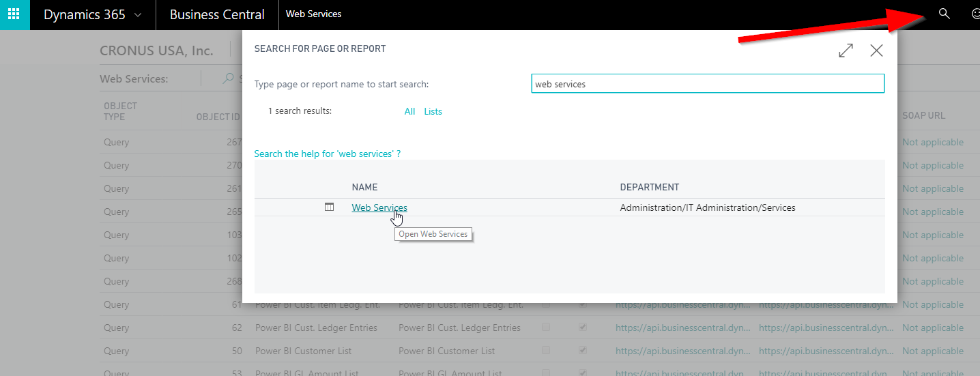The width and height of the screenshot is (980, 376).
Task: Toggle unchecked checkbox in object ID 61 row
Action: pos(546,304)
